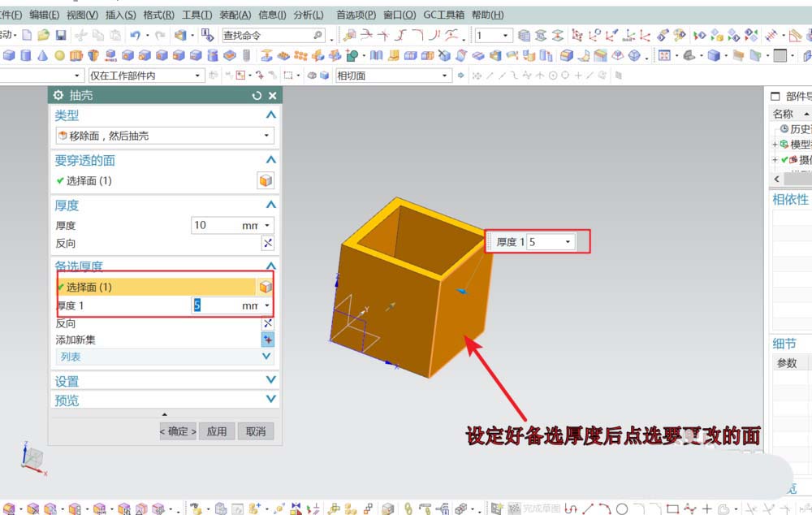Open the shell type dropdown
812x515 pixels.
click(x=266, y=136)
